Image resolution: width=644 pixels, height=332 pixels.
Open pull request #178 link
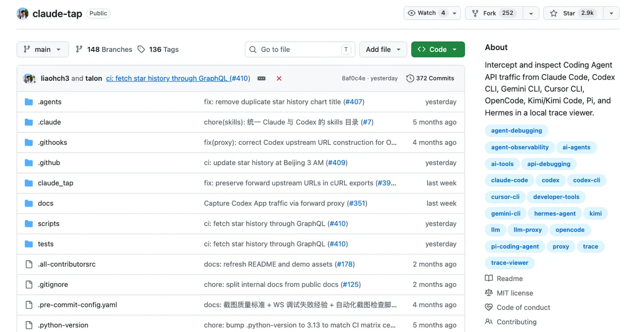click(345, 264)
